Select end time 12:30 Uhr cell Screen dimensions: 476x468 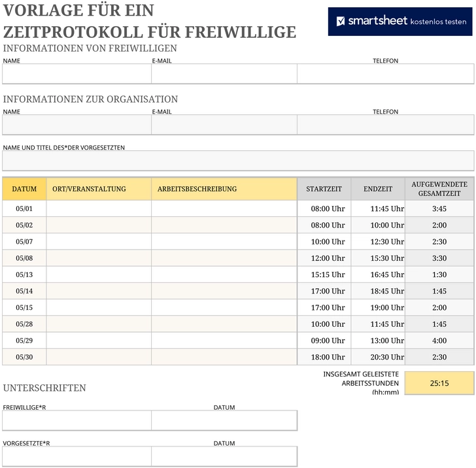(x=378, y=242)
